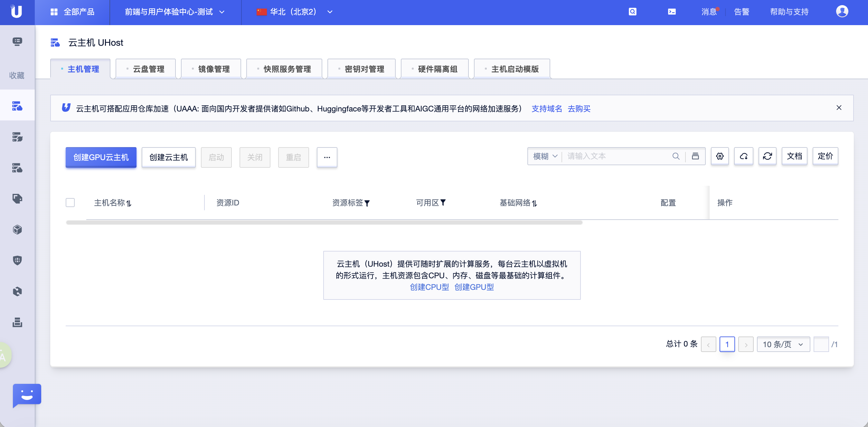Viewport: 868px width, 427px height.
Task: Refresh the host list
Action: coord(767,156)
